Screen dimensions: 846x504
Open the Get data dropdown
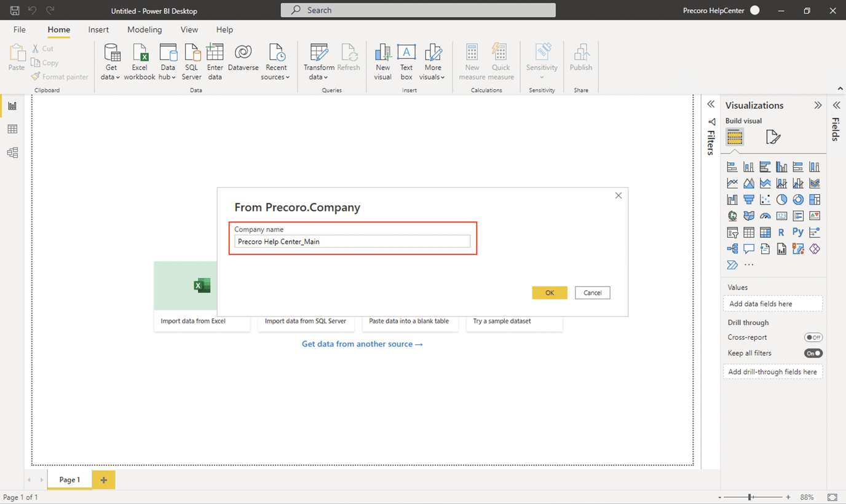pyautogui.click(x=111, y=60)
